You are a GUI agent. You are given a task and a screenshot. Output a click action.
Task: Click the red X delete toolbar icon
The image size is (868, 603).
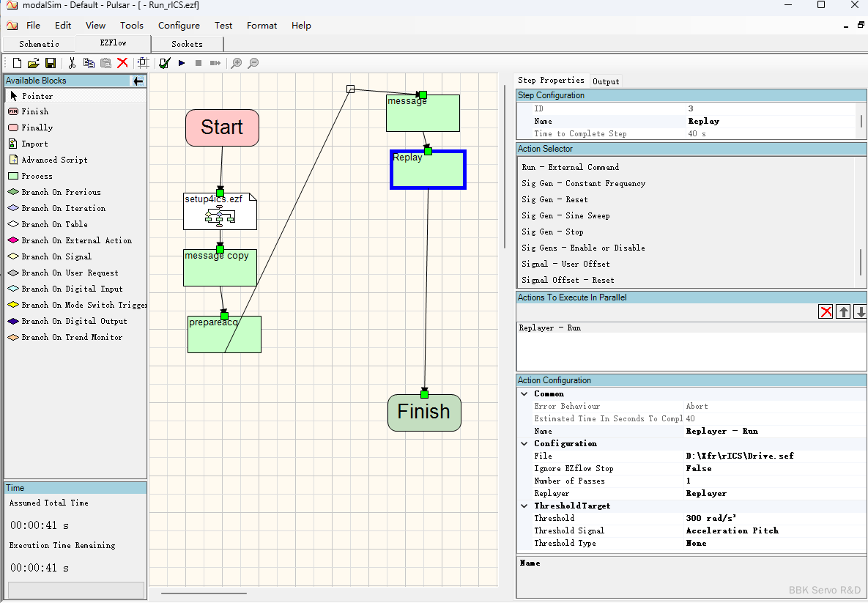pos(122,64)
